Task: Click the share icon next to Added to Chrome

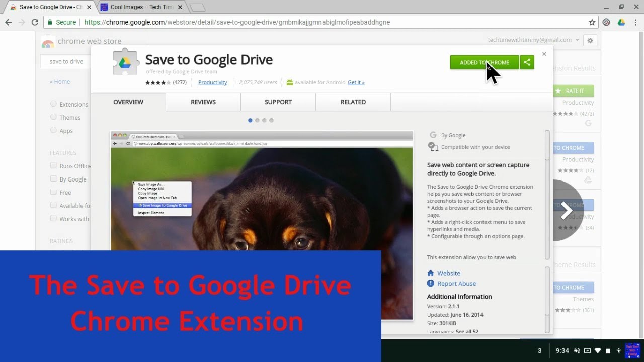Action: pyautogui.click(x=527, y=62)
